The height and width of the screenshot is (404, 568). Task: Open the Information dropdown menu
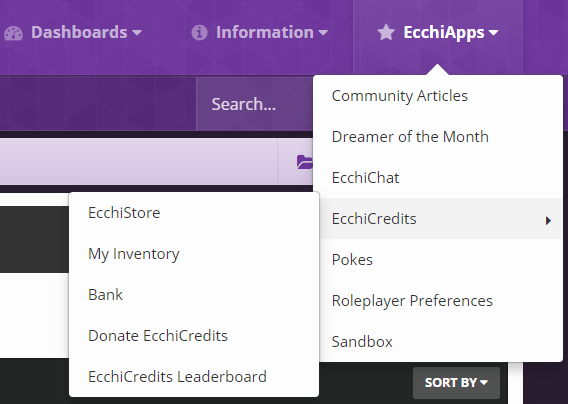(x=259, y=33)
